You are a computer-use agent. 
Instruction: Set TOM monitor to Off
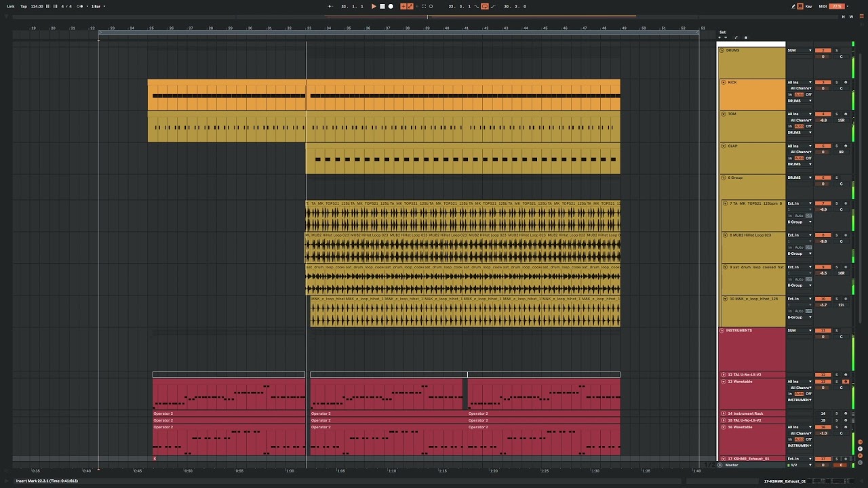pyautogui.click(x=808, y=126)
